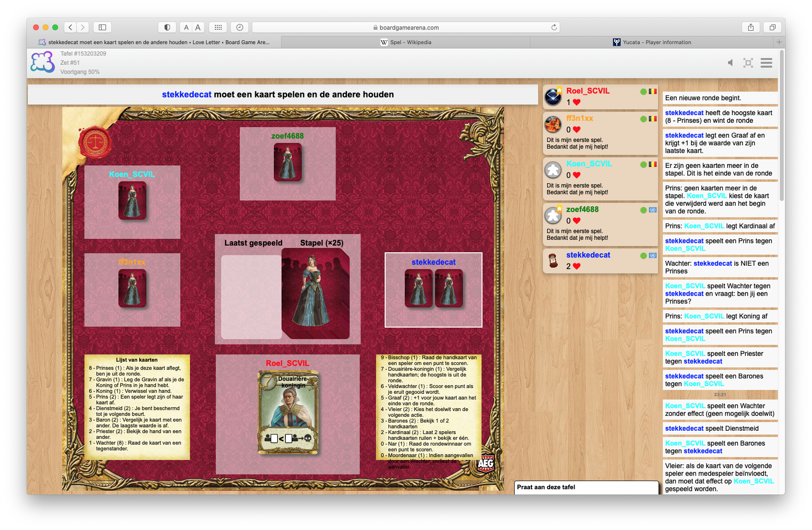Screen dimensions: 812x530
Task: Decrease text size with small A
Action: [x=187, y=27]
